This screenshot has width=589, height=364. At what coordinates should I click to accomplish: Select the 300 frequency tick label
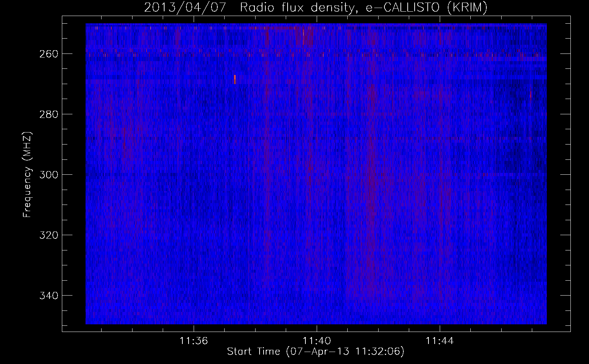(48, 175)
